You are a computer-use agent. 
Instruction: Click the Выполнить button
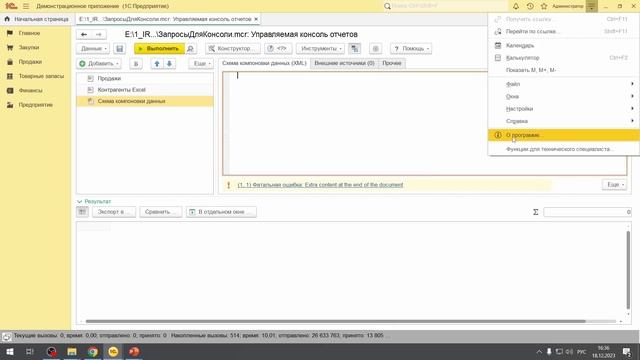coord(159,49)
